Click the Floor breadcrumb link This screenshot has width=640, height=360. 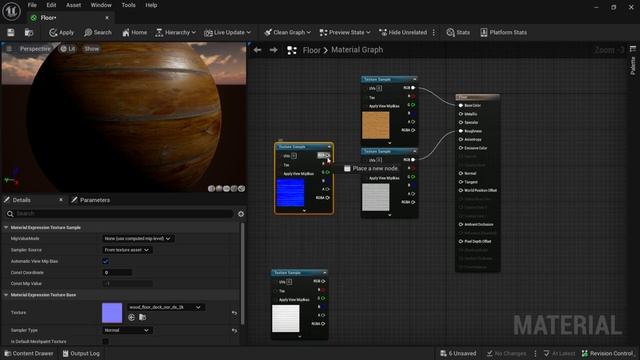tap(311, 50)
